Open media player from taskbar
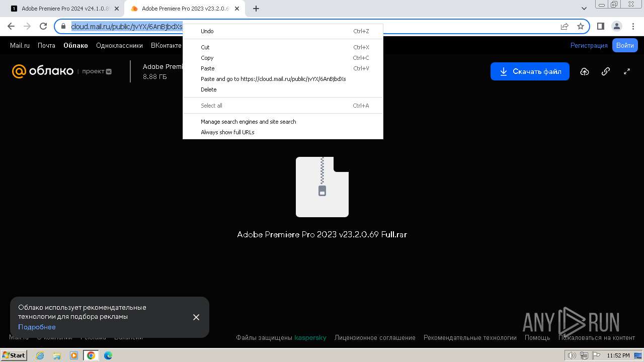Viewport: 644px width, 362px height. [74, 355]
